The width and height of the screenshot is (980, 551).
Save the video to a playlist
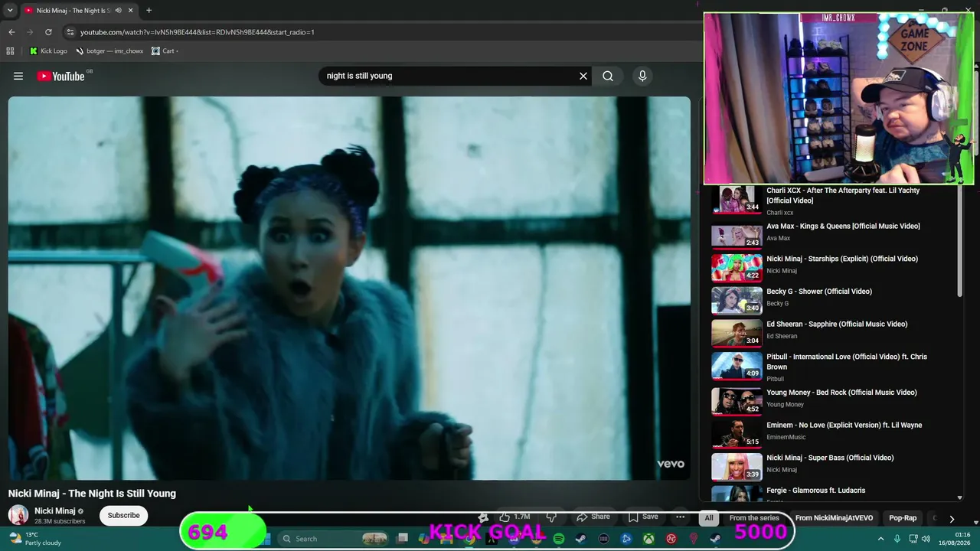click(643, 517)
